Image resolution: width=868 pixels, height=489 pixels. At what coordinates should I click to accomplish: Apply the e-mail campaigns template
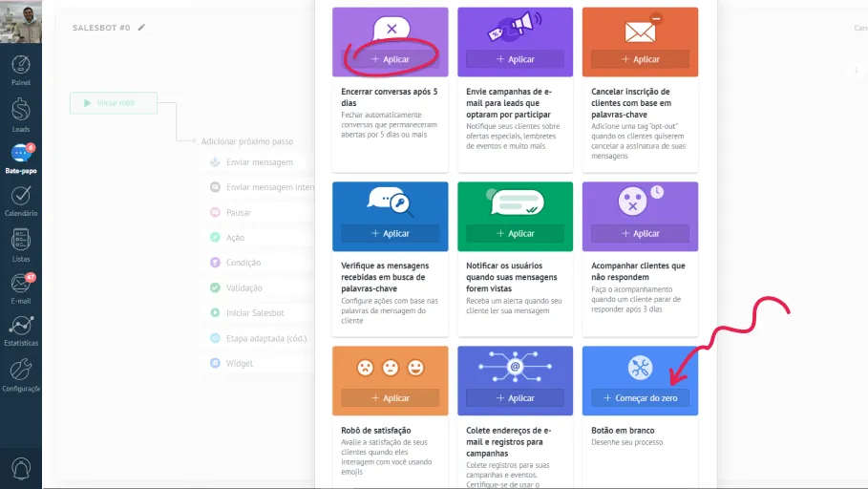pyautogui.click(x=516, y=59)
